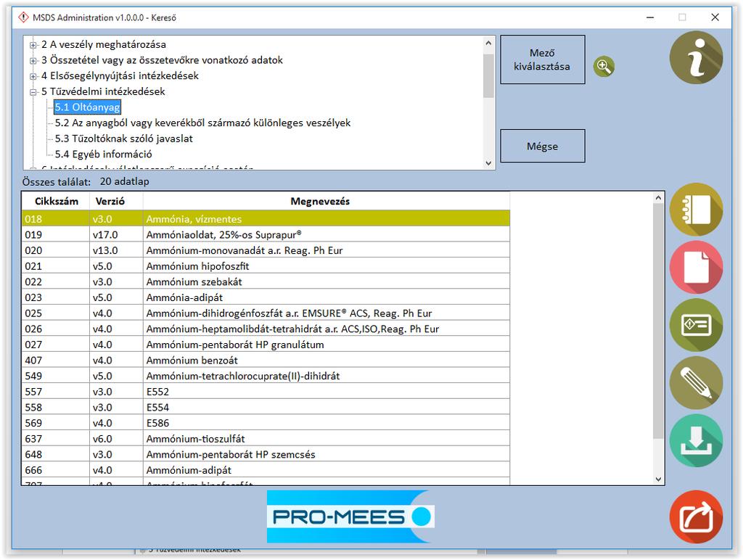Select '5.2 Az anyagból vagy keverékből' item

203,123
